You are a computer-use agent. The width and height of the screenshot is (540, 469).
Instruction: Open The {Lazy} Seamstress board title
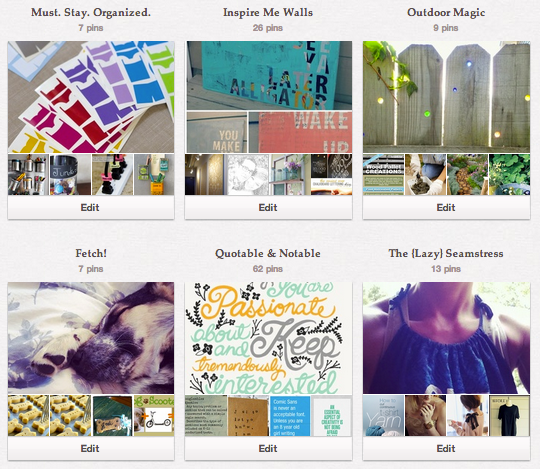pyautogui.click(x=446, y=253)
